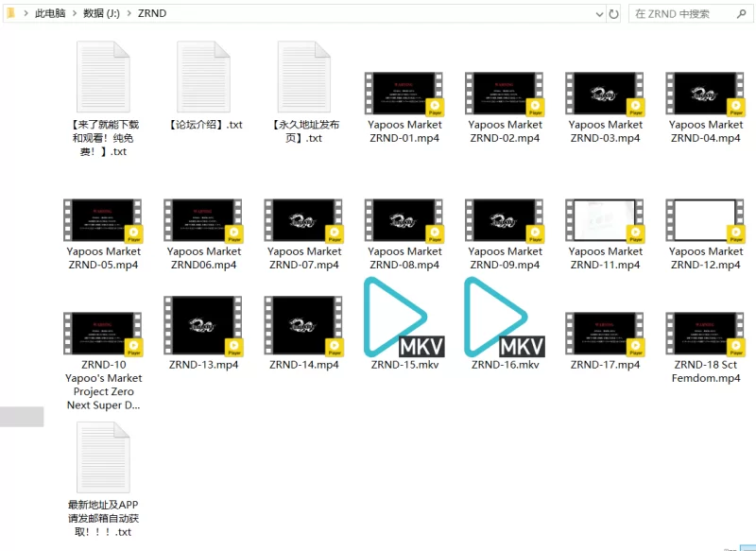Expand the chevron after 数据 (J:)
Viewport: 756px width, 551px height.
pos(129,13)
